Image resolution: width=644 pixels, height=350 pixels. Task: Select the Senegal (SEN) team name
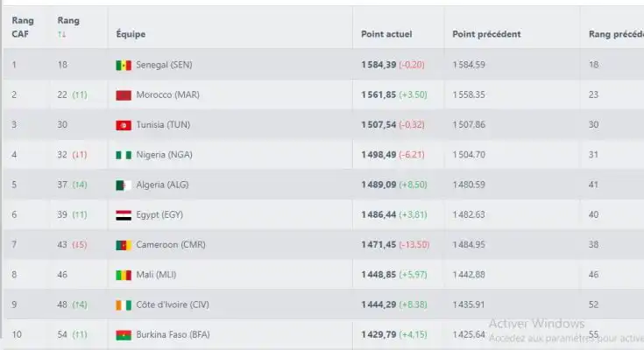pos(164,65)
